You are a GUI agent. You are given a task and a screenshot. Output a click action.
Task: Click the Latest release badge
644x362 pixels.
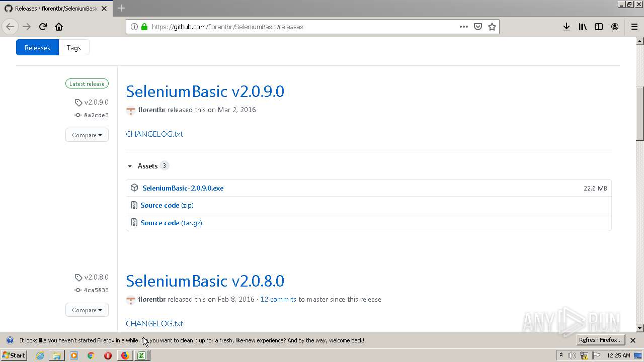(x=87, y=84)
